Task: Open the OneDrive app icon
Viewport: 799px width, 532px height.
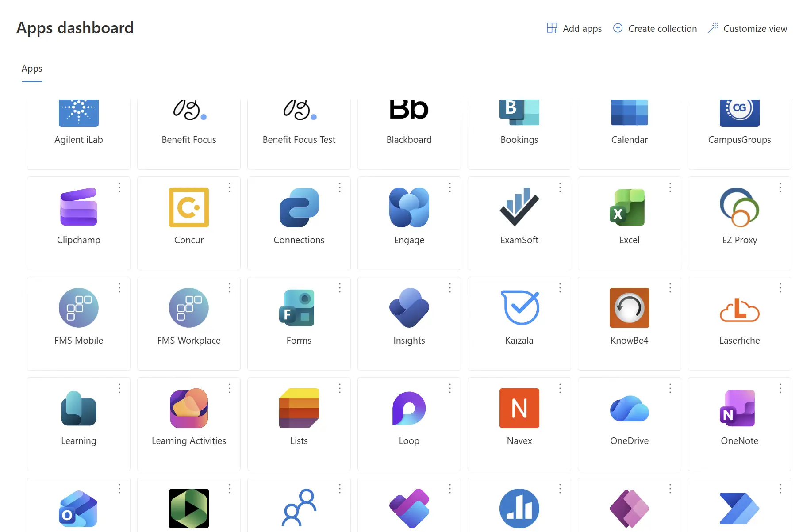Action: tap(630, 409)
